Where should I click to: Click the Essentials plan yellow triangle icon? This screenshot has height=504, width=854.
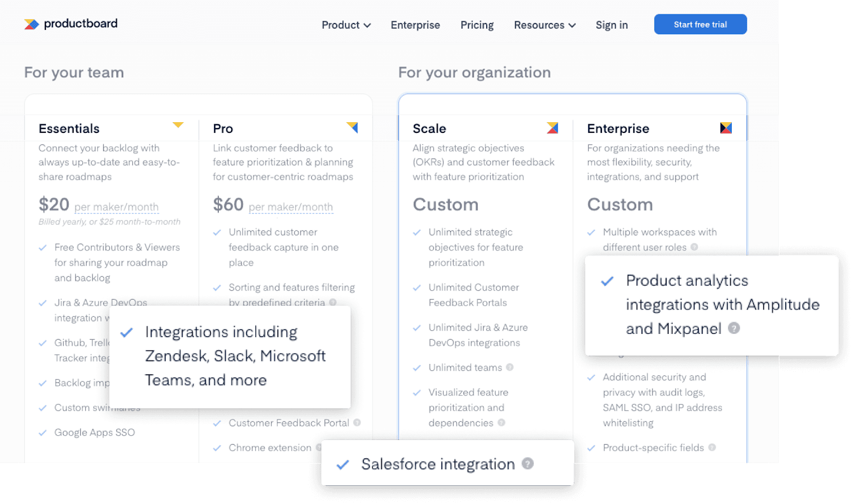coord(178,125)
